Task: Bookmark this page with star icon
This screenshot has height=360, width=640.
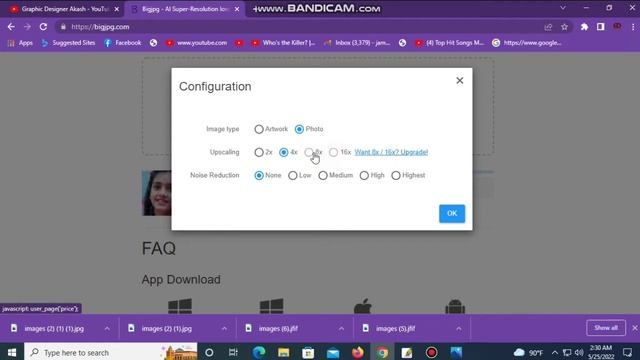Action: coord(564,27)
